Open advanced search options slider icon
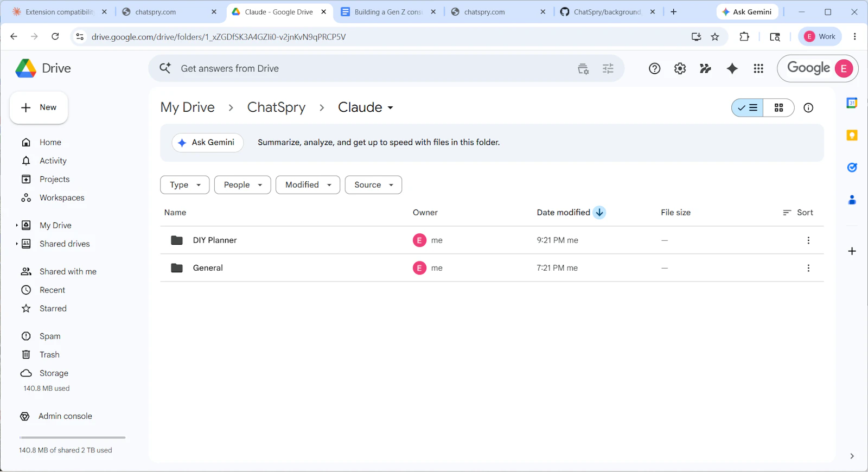868x472 pixels. pyautogui.click(x=608, y=68)
